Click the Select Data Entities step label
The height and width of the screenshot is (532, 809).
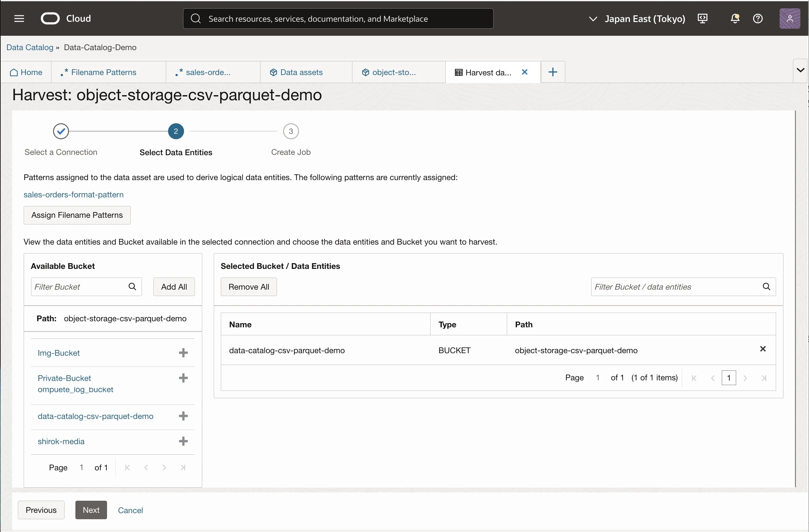tap(176, 152)
